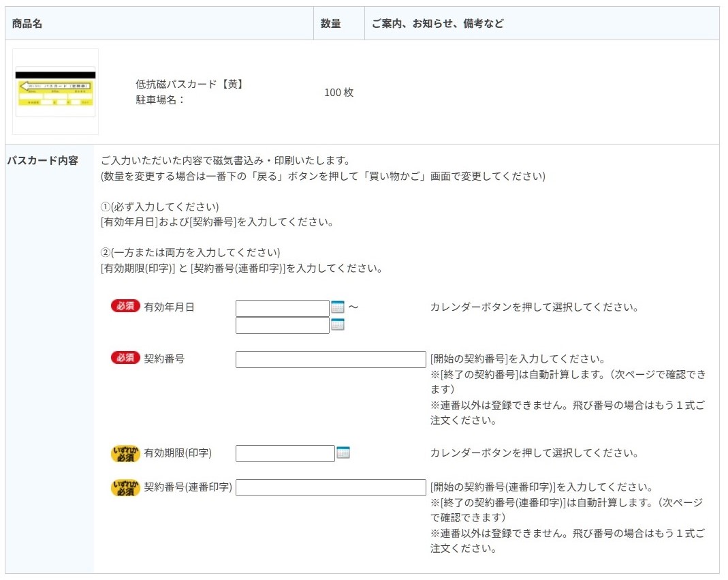This screenshot has width=728, height=580.
Task: Click red 必須 badge beside 契約番号
Action: (x=125, y=358)
